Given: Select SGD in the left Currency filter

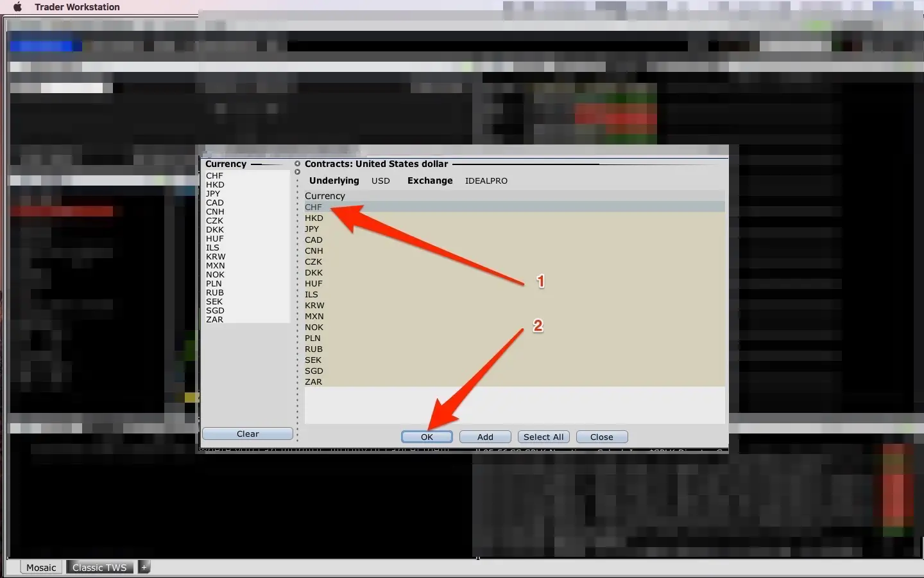Looking at the screenshot, I should coord(215,311).
